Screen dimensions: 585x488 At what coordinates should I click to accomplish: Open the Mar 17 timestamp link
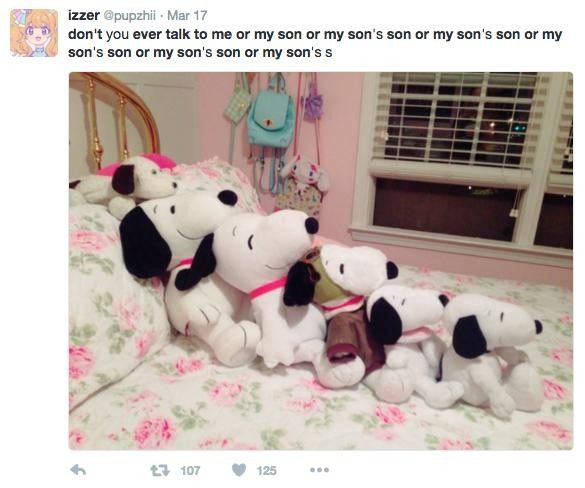[187, 15]
